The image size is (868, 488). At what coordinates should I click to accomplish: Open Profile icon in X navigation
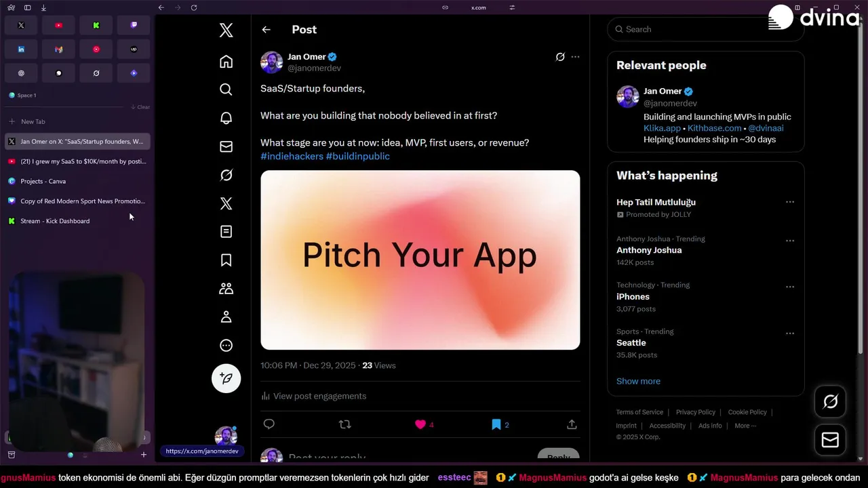point(226,317)
